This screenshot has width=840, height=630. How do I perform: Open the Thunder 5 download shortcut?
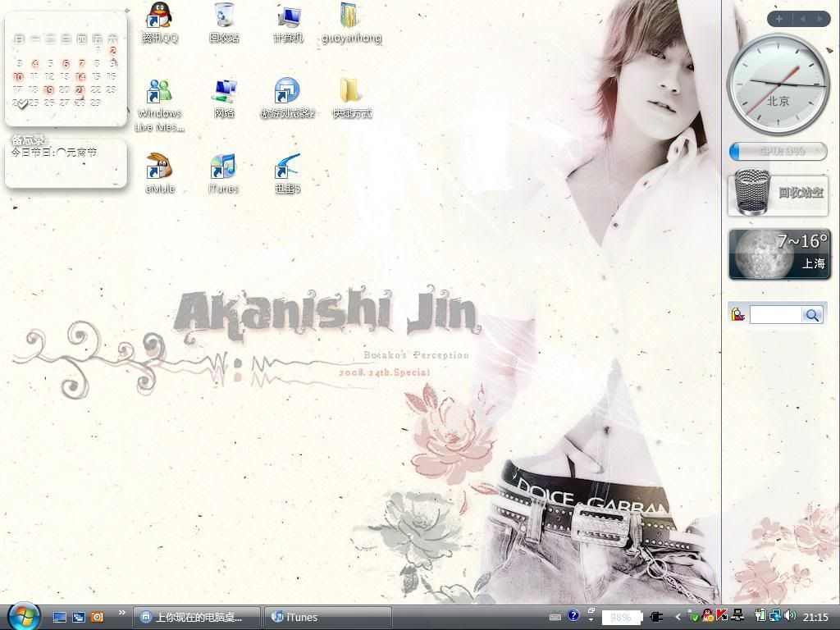pyautogui.click(x=287, y=167)
